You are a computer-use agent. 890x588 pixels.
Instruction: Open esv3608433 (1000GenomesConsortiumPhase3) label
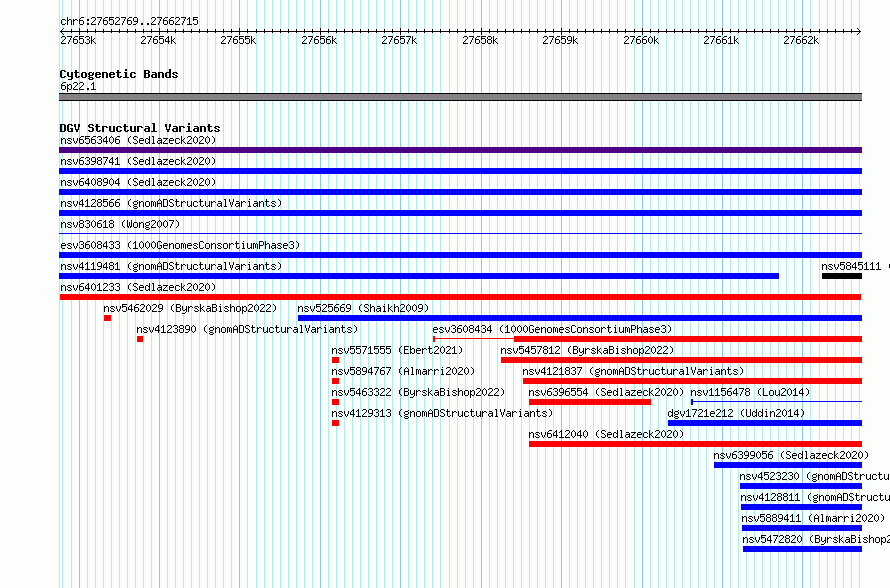[x=180, y=245]
